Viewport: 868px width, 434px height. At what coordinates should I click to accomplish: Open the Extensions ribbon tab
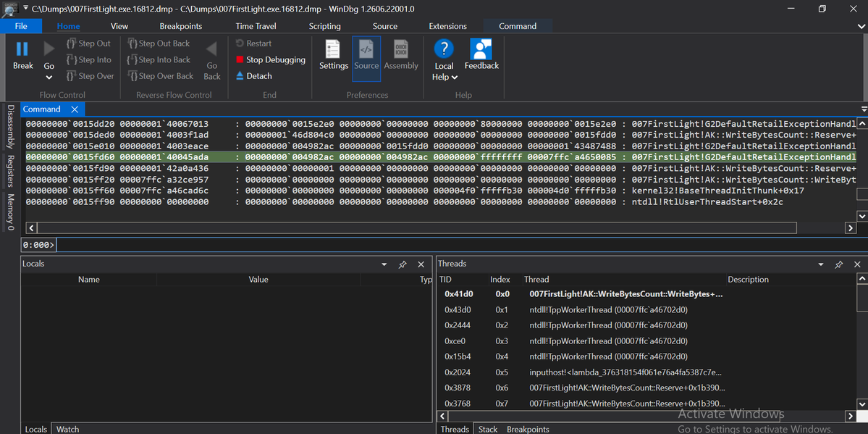(447, 26)
